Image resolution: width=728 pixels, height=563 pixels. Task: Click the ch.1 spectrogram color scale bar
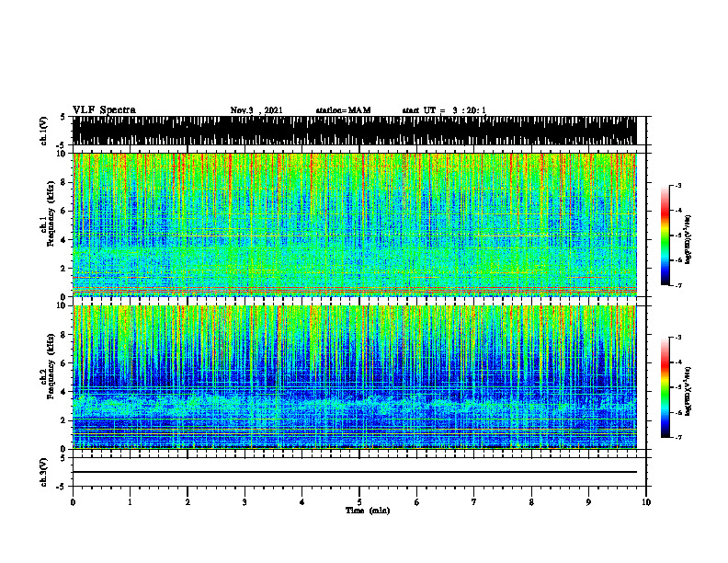tap(665, 236)
